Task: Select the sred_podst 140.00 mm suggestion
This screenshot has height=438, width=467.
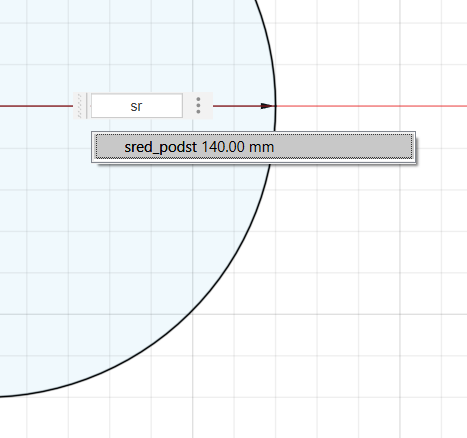Action: pyautogui.click(x=254, y=147)
